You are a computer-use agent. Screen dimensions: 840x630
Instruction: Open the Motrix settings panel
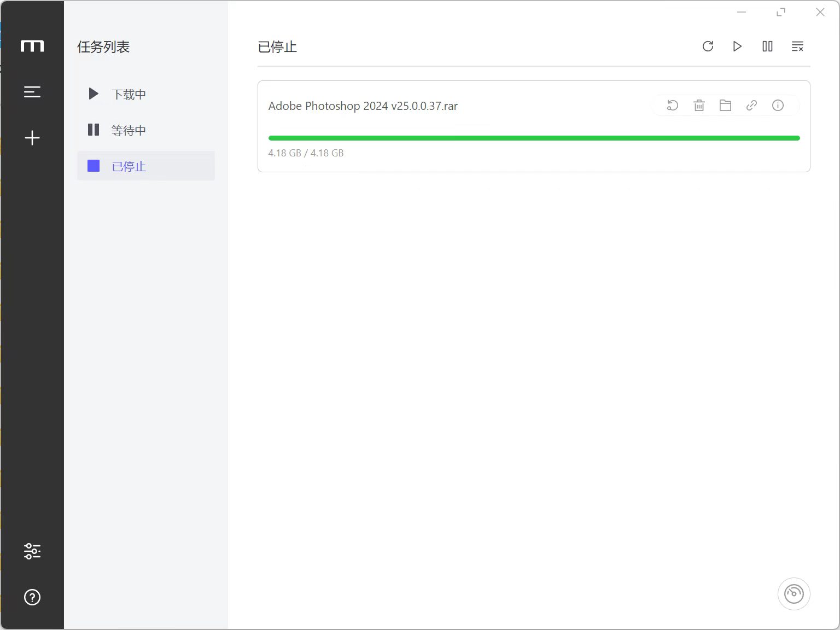point(32,551)
